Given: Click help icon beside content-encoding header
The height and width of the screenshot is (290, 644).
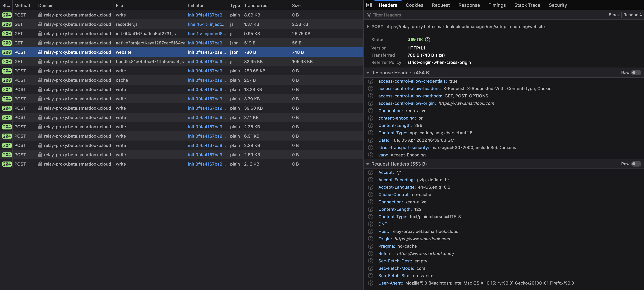Looking at the screenshot, I should pos(371,118).
